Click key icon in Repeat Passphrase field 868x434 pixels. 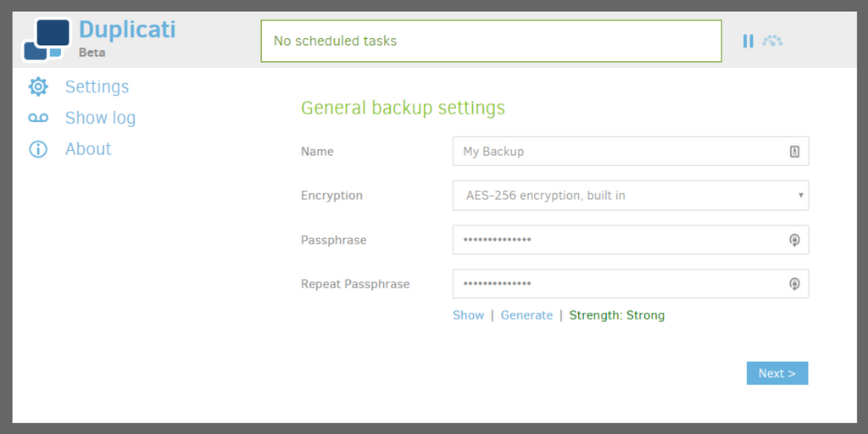pyautogui.click(x=794, y=284)
